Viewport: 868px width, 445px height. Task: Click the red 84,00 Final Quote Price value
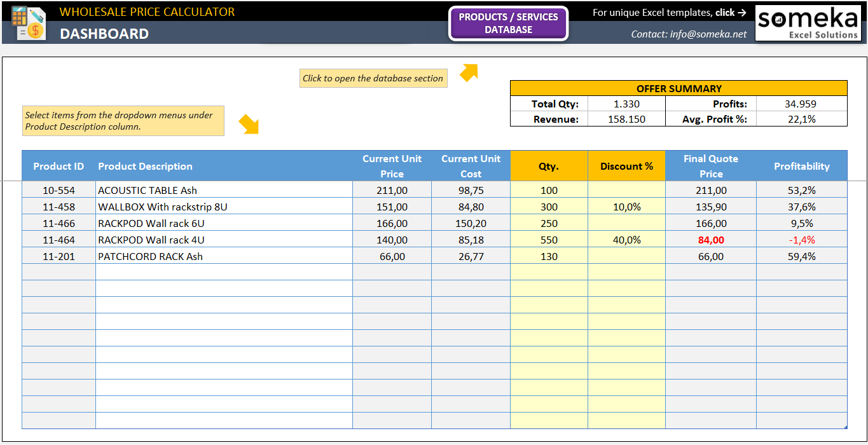(x=710, y=240)
